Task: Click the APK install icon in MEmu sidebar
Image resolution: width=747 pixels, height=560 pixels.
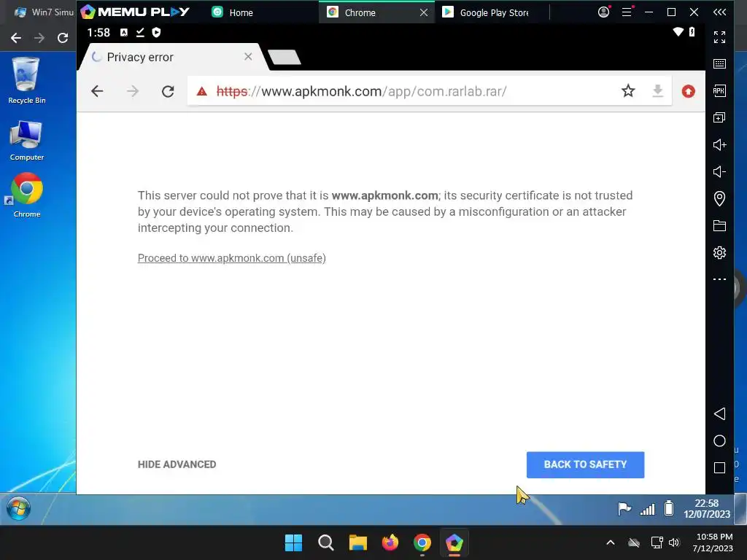Action: pos(719,90)
